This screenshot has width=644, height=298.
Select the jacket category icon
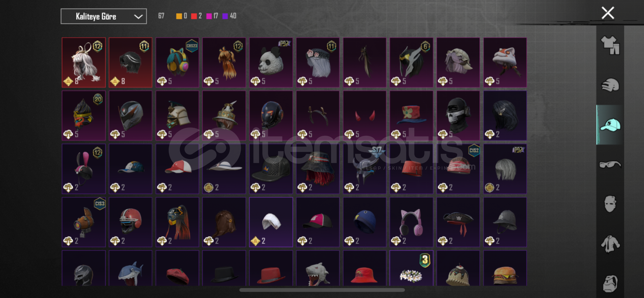pyautogui.click(x=610, y=244)
